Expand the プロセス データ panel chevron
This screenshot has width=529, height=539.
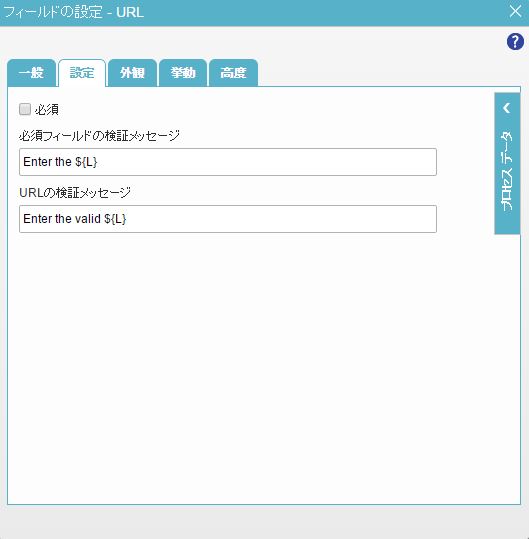click(507, 108)
